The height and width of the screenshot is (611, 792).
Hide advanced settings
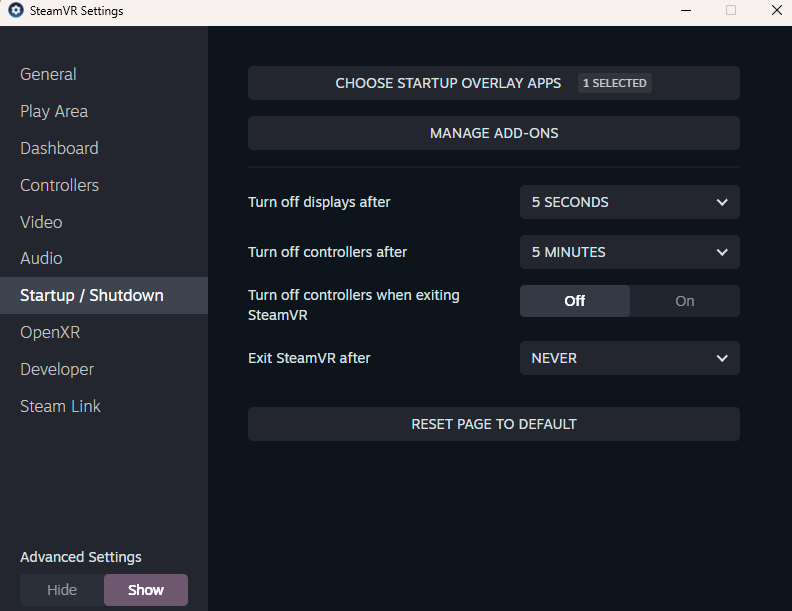point(62,590)
